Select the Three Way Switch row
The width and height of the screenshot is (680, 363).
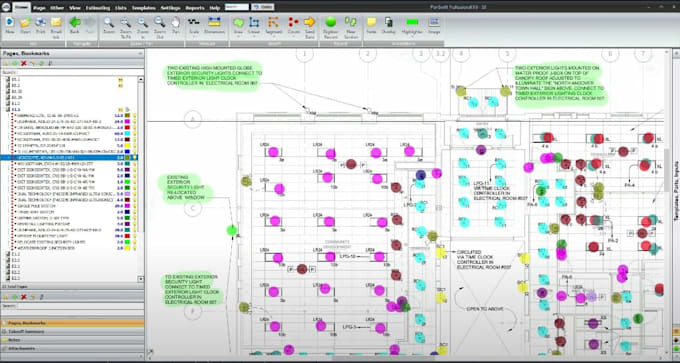coord(69,212)
